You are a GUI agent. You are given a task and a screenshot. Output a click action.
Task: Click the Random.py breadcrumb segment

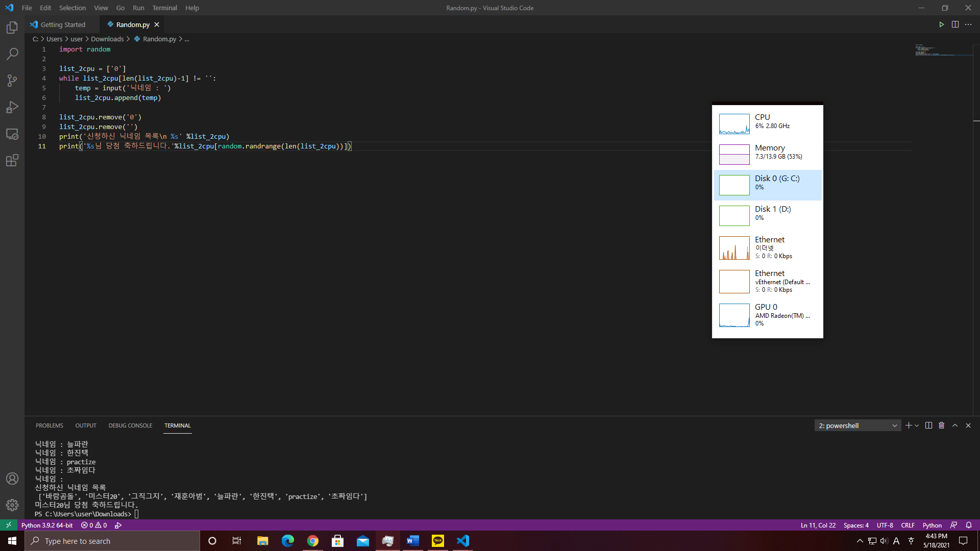(x=155, y=39)
